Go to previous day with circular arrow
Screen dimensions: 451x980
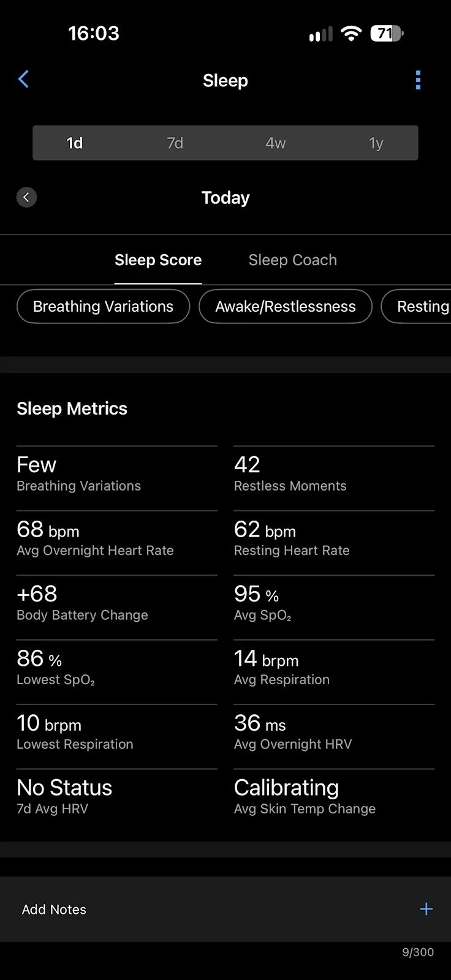click(26, 197)
